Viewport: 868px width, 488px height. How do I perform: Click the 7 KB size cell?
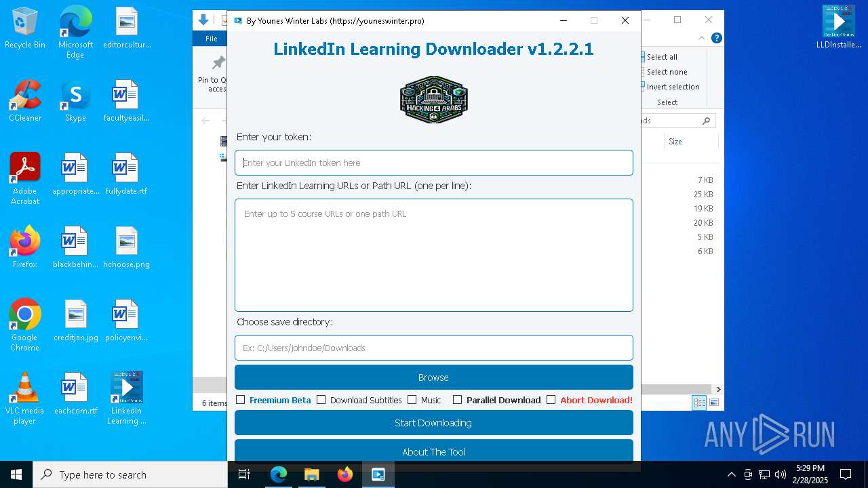point(705,180)
